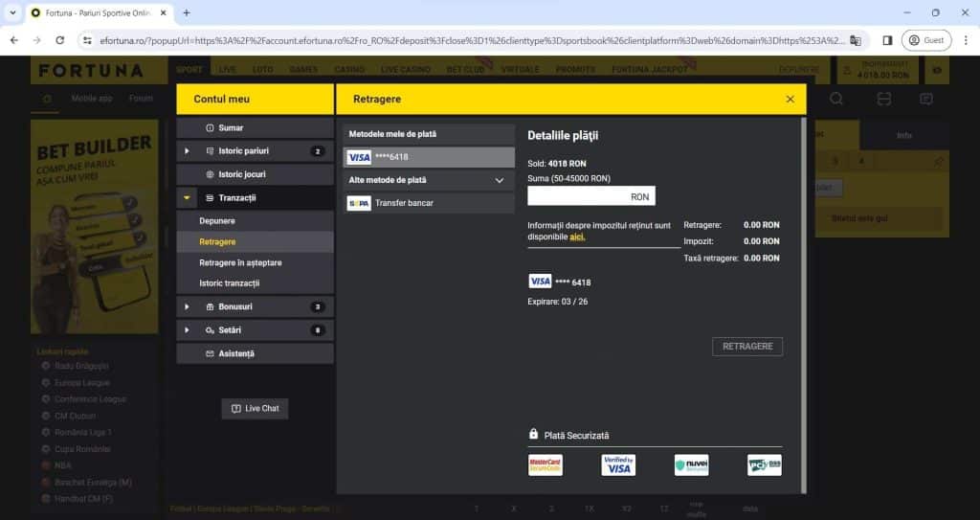This screenshot has width=980, height=520.
Task: Click Verified by Visa logo
Action: tap(618, 464)
